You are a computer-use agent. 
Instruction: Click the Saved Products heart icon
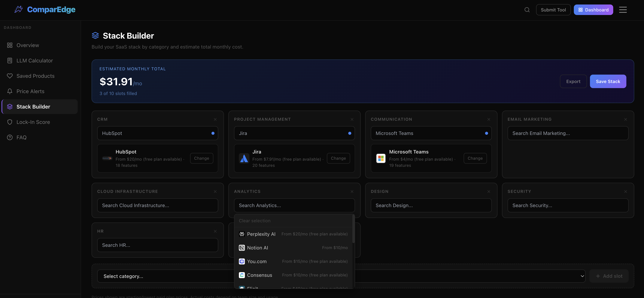click(x=10, y=76)
